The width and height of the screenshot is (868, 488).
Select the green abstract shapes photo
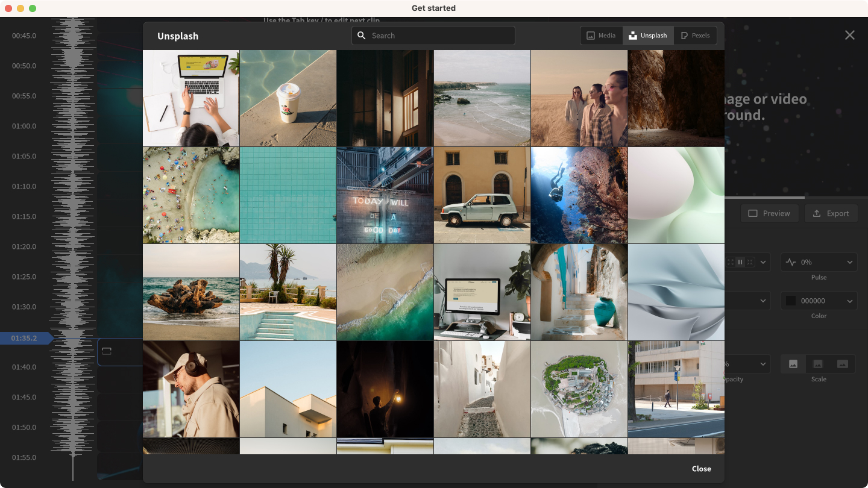click(676, 195)
